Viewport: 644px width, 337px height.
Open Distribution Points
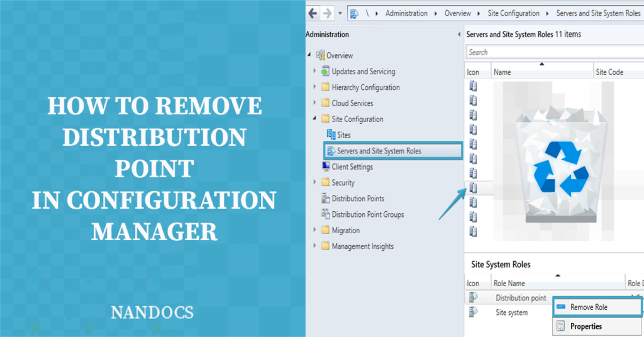(x=358, y=199)
